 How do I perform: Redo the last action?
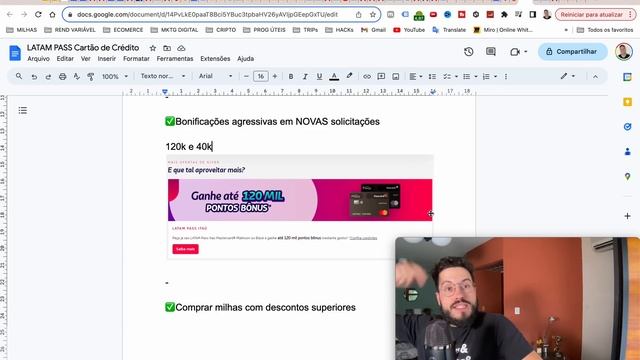coord(48,76)
